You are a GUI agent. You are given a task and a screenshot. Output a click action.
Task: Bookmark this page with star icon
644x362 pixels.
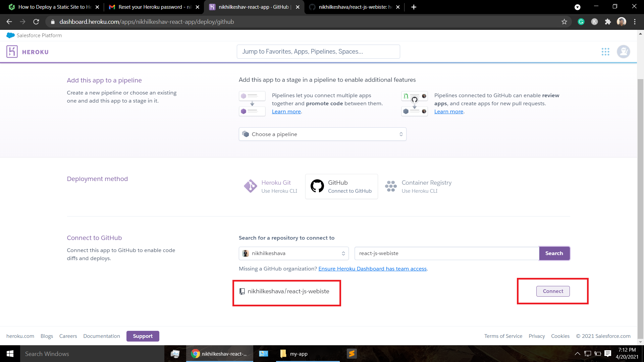[564, 22]
